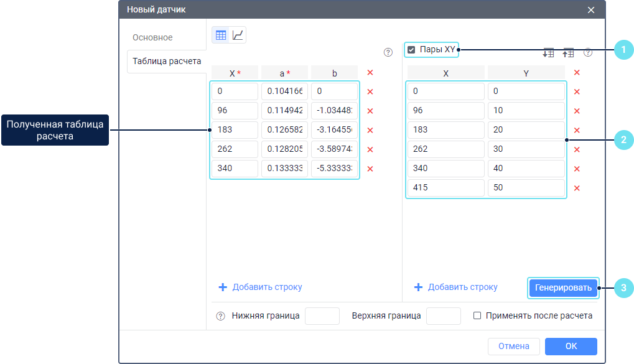Click the export table icon (up arrow)
This screenshot has height=364, width=634.
tap(568, 54)
